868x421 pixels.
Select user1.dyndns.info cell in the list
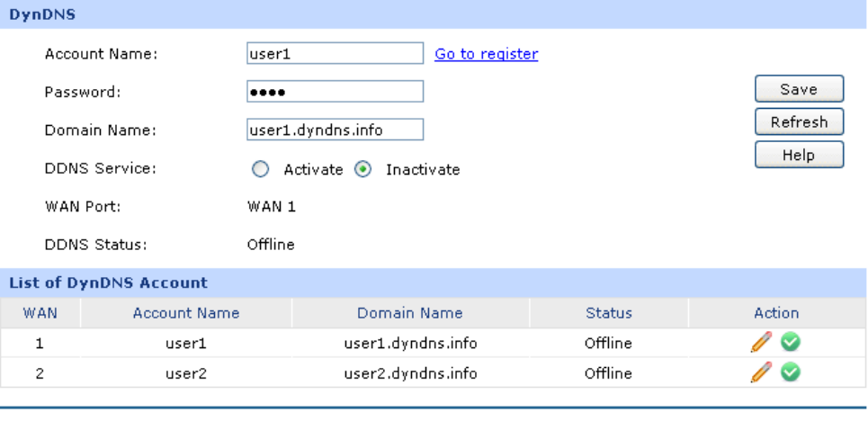pos(410,343)
